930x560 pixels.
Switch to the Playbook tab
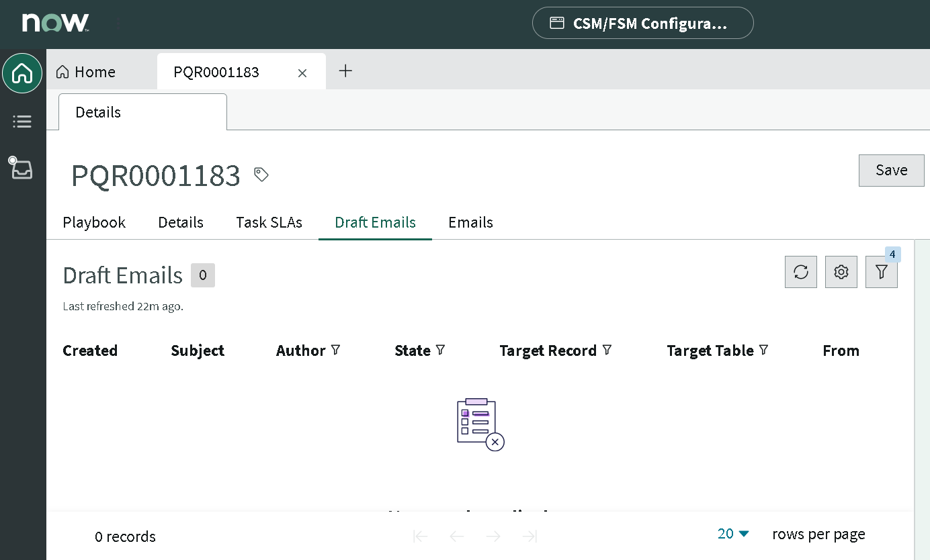(x=93, y=222)
